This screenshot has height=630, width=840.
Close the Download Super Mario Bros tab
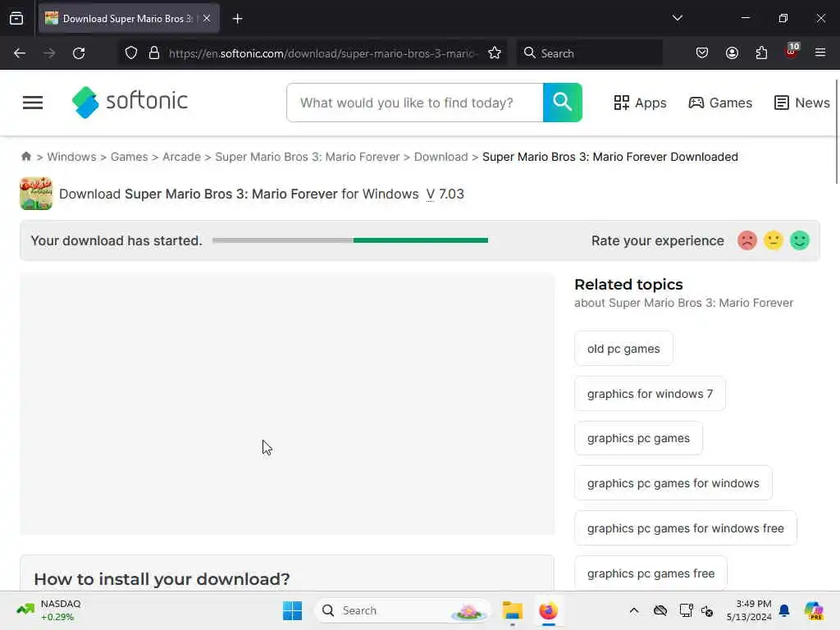coord(207,18)
